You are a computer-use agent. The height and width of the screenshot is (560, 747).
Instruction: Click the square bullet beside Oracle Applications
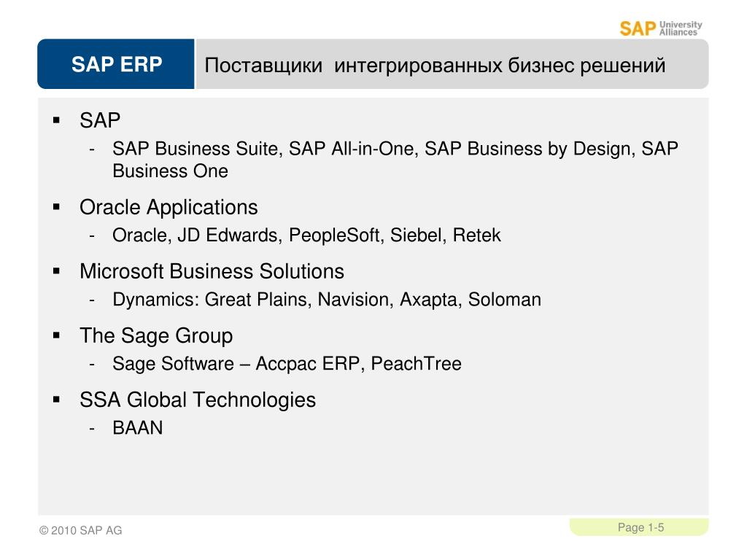[x=57, y=207]
